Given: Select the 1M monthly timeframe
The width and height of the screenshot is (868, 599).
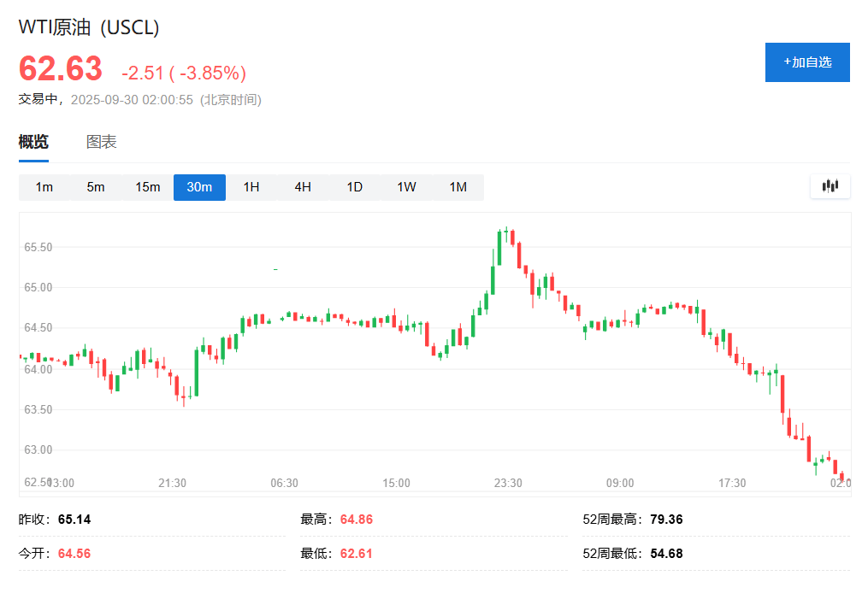Looking at the screenshot, I should [x=458, y=186].
